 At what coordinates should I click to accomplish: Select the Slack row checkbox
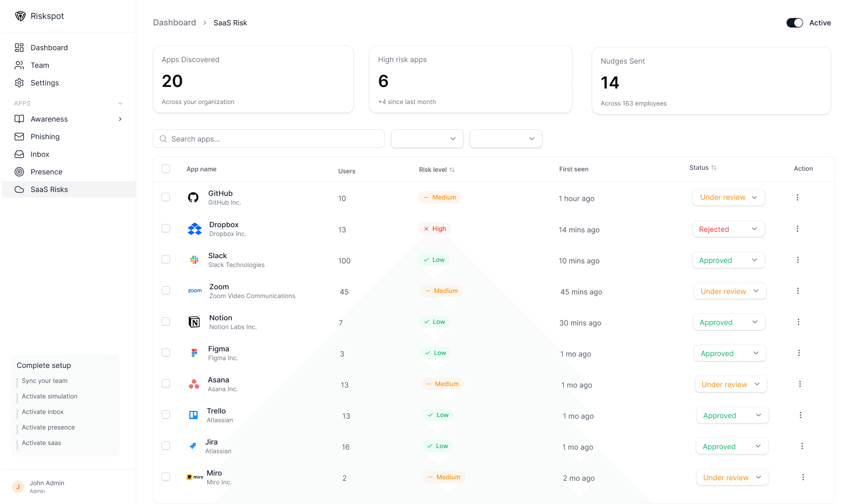[x=166, y=259]
